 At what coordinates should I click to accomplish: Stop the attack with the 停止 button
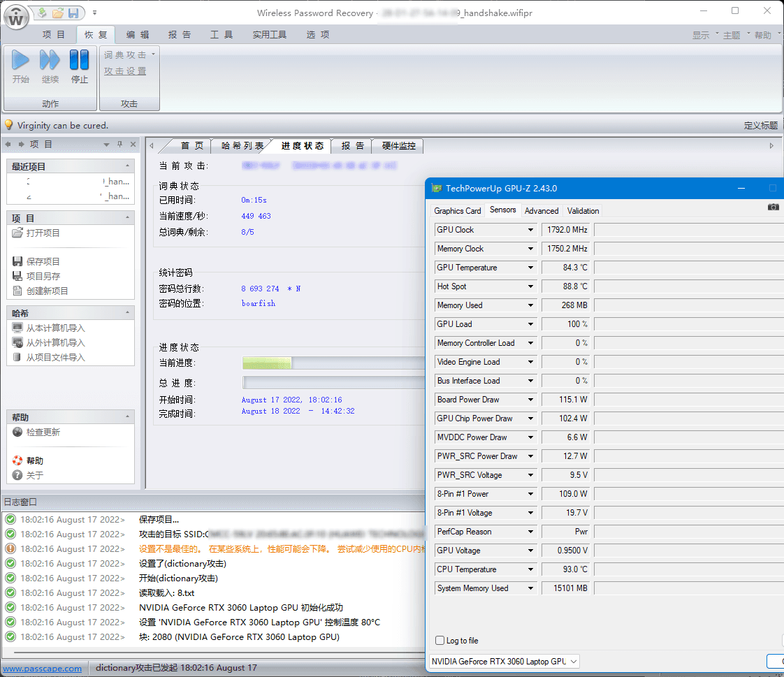pos(79,66)
